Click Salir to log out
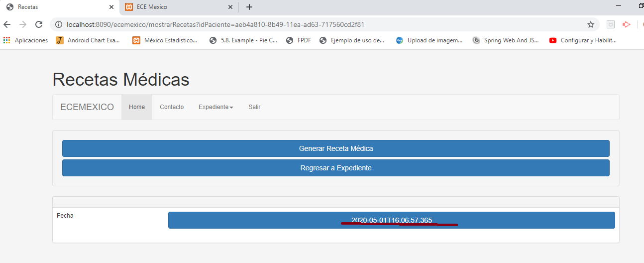The width and height of the screenshot is (644, 263). coord(254,107)
